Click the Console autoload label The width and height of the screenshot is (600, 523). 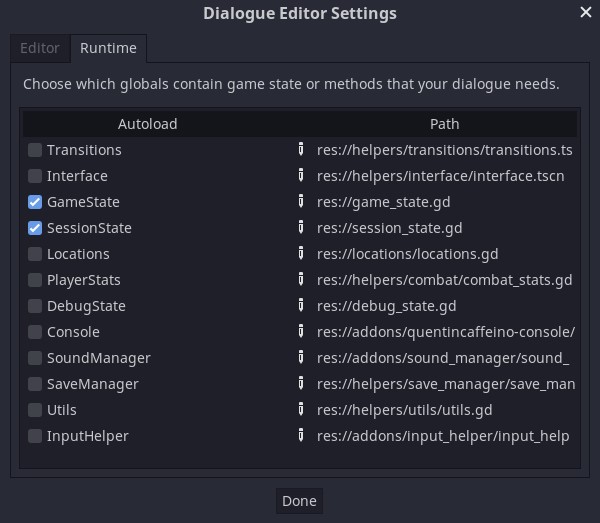click(x=73, y=332)
